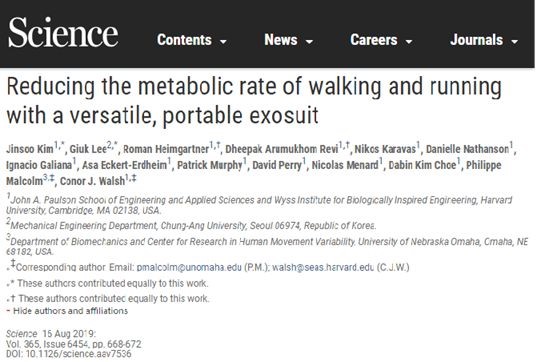Select author Conor J. Walsh
537x362 pixels.
[92, 181]
